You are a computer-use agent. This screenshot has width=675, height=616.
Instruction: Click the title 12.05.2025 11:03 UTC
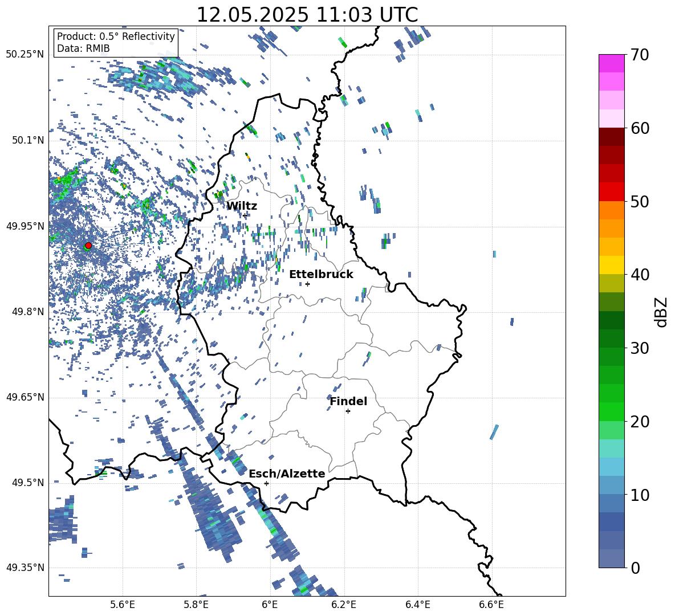click(x=307, y=15)
